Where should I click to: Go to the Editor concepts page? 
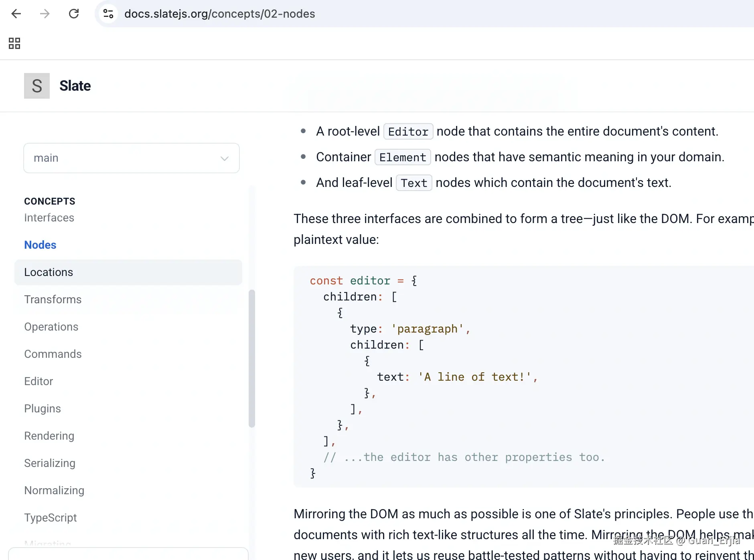pos(39,381)
